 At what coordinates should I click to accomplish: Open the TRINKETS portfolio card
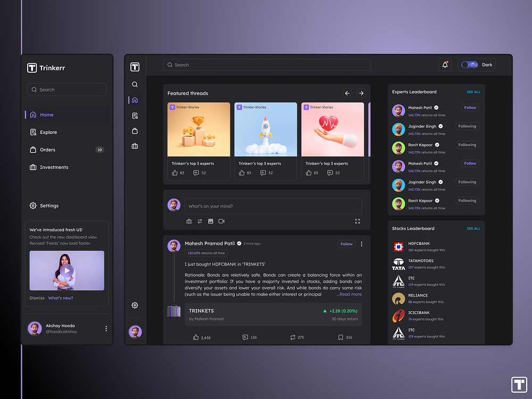(x=273, y=314)
